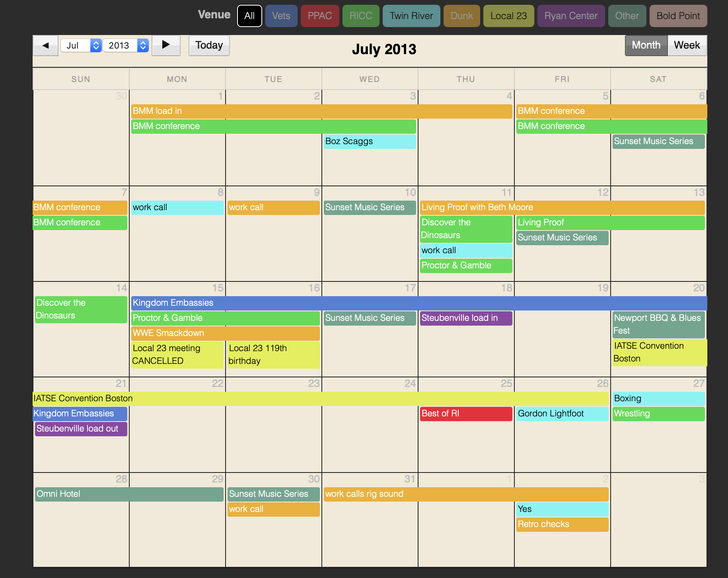The height and width of the screenshot is (578, 728).
Task: Filter events by Vets venue
Action: click(281, 16)
